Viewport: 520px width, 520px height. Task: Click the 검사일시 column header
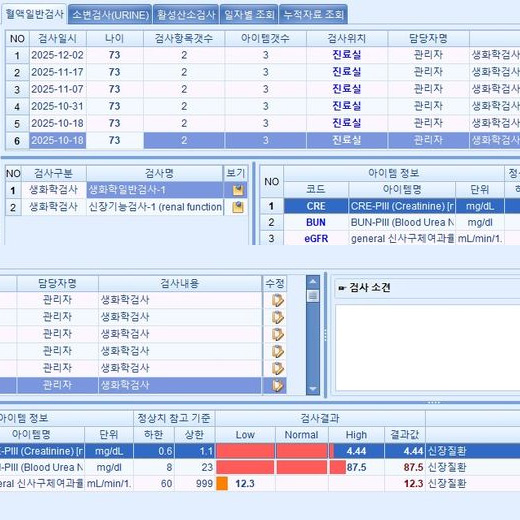pyautogui.click(x=57, y=39)
